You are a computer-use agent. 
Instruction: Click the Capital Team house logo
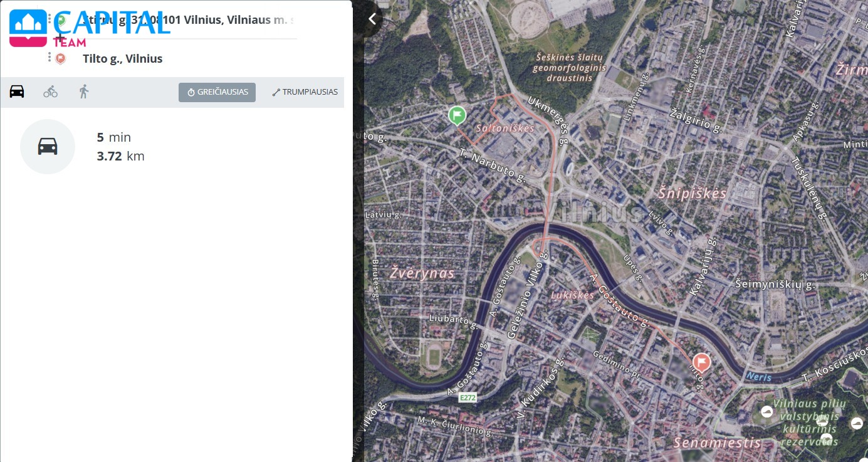[x=28, y=28]
